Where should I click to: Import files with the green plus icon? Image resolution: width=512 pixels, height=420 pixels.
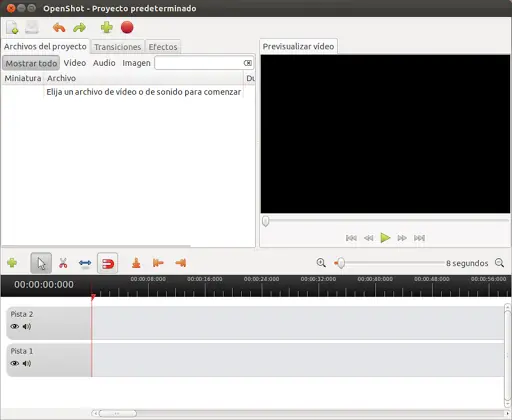(107, 28)
